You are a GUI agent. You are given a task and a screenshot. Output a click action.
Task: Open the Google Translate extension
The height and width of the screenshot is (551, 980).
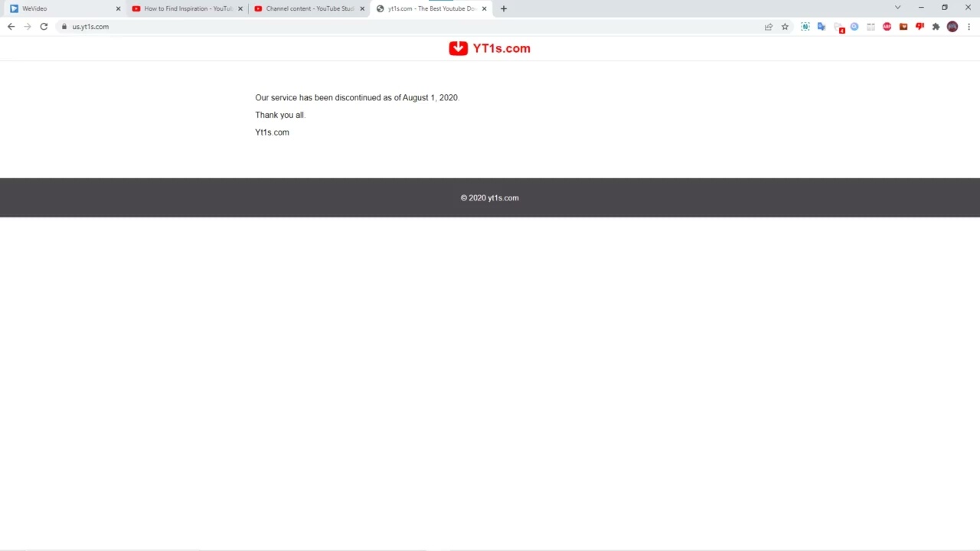point(822,27)
